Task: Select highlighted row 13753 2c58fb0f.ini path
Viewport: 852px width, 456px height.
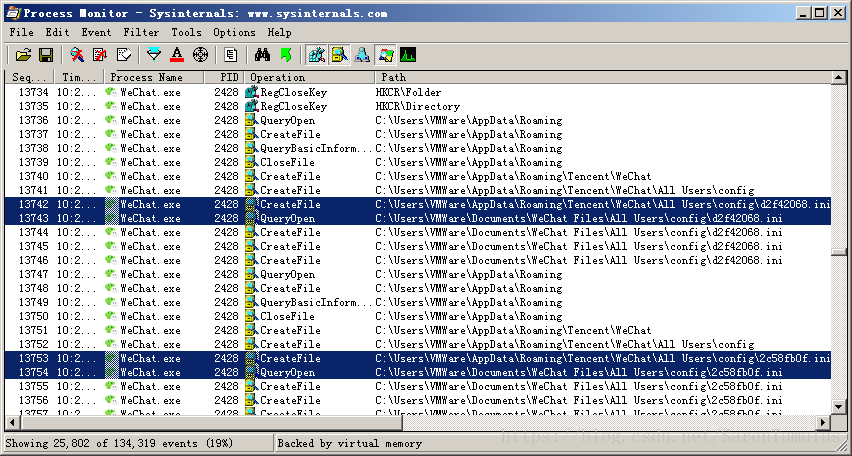Action: (603, 358)
